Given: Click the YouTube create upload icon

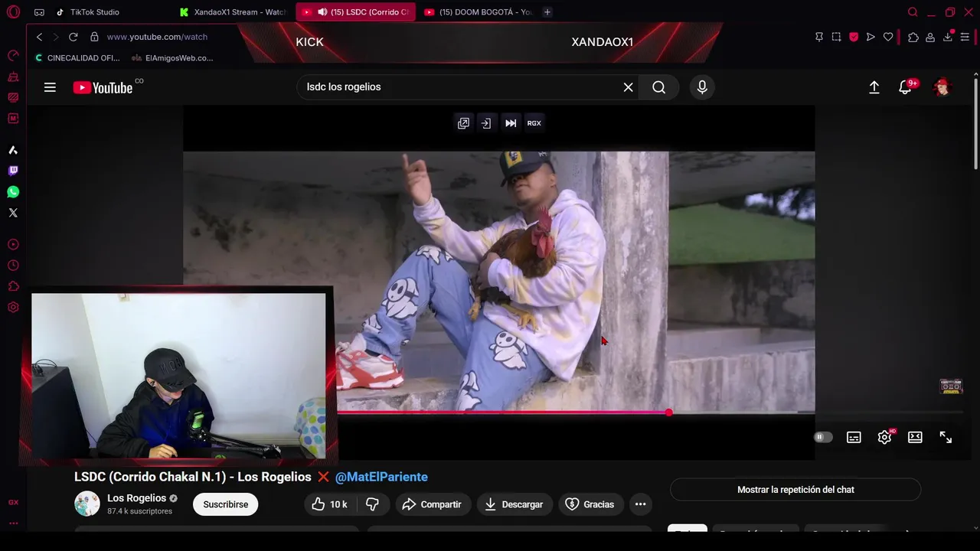Looking at the screenshot, I should click(x=874, y=87).
